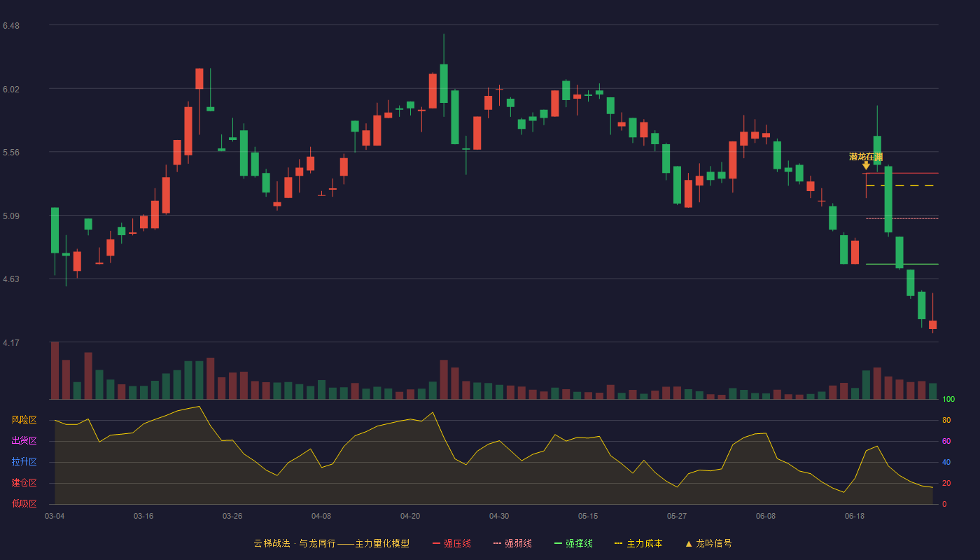Click the red 20 indicator axis value
This screenshot has height=560, width=980.
pyautogui.click(x=946, y=484)
